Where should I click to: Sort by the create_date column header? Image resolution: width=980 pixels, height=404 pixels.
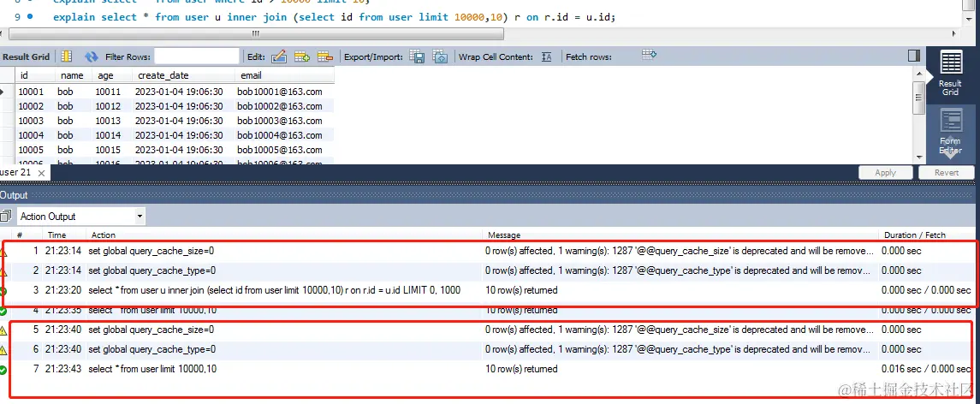[x=163, y=75]
